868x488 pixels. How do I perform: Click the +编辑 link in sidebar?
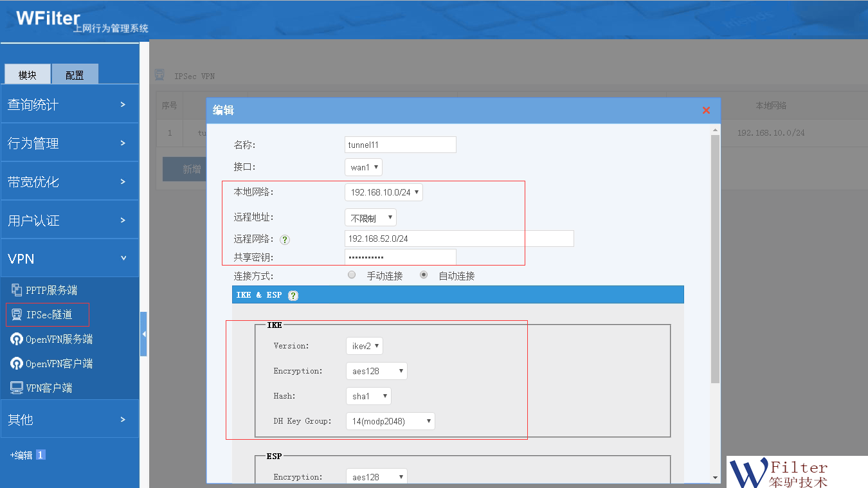pyautogui.click(x=21, y=455)
